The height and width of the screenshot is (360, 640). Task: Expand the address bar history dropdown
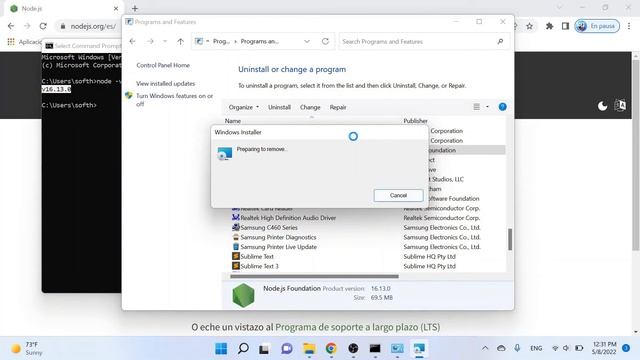307,42
